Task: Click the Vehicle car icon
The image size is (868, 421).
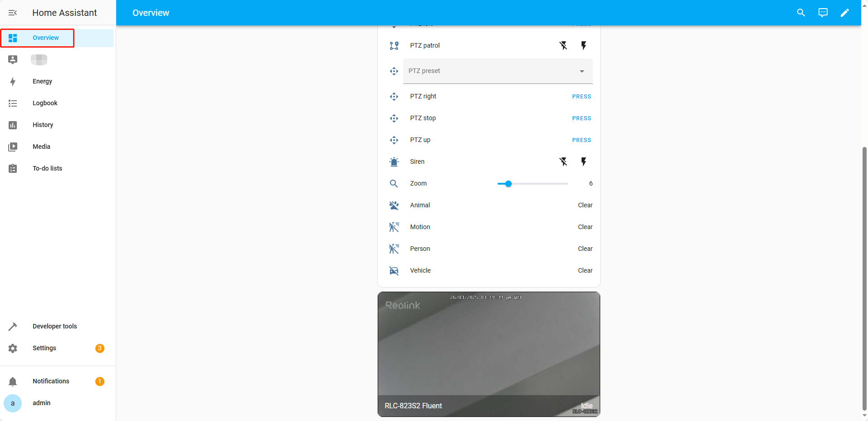Action: tap(394, 271)
